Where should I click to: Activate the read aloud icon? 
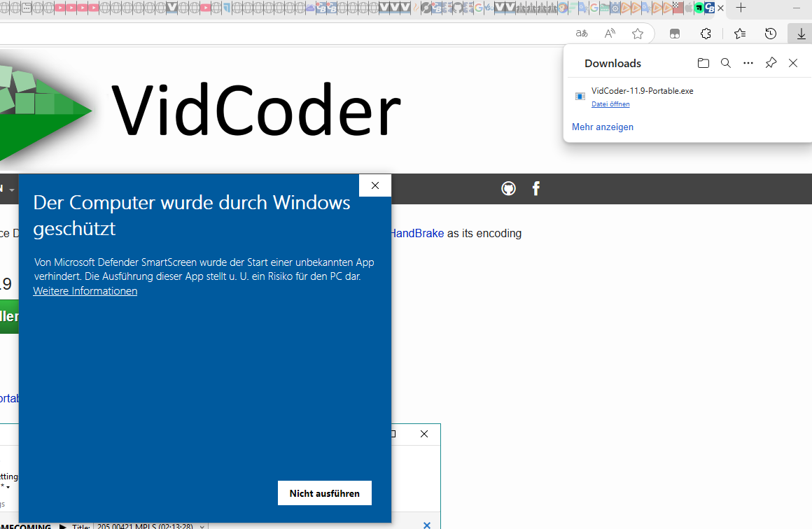[610, 34]
